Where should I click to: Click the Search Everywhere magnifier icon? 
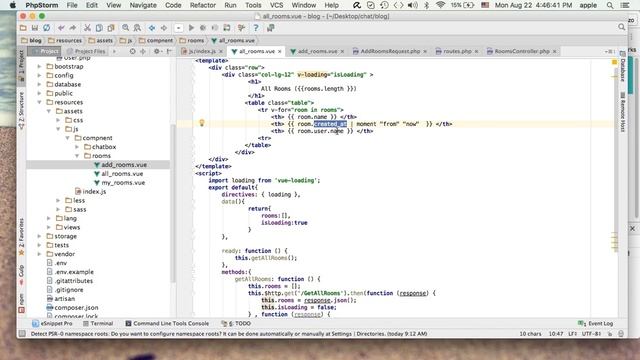pos(621,27)
